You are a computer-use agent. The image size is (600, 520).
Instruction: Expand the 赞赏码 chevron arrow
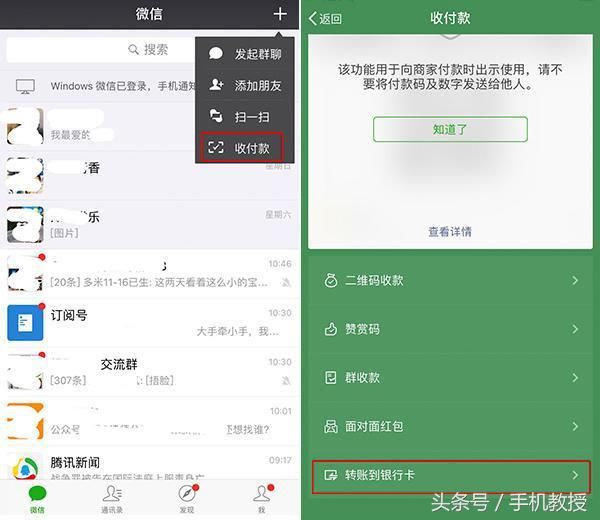click(x=575, y=329)
